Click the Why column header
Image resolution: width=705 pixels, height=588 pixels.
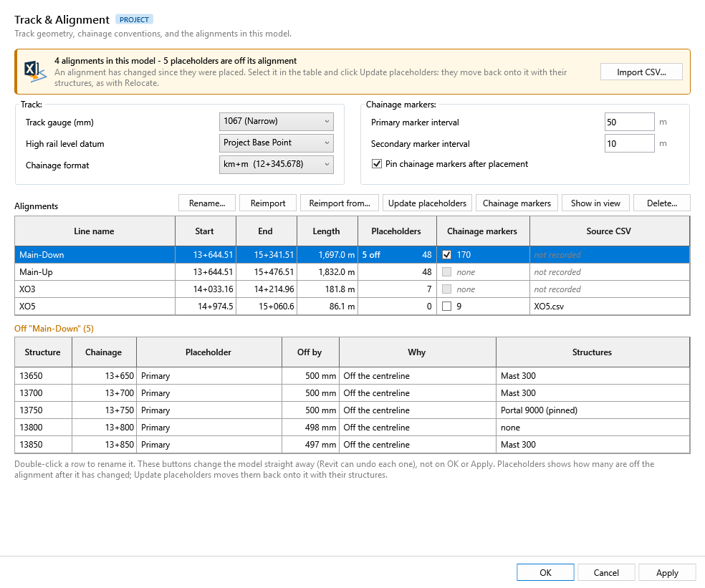point(417,352)
